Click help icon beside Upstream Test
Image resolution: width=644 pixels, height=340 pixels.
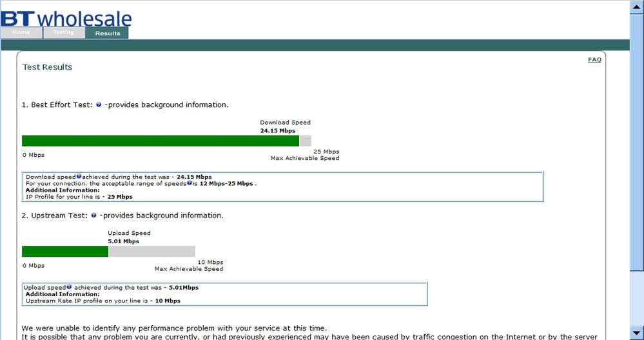(x=93, y=215)
